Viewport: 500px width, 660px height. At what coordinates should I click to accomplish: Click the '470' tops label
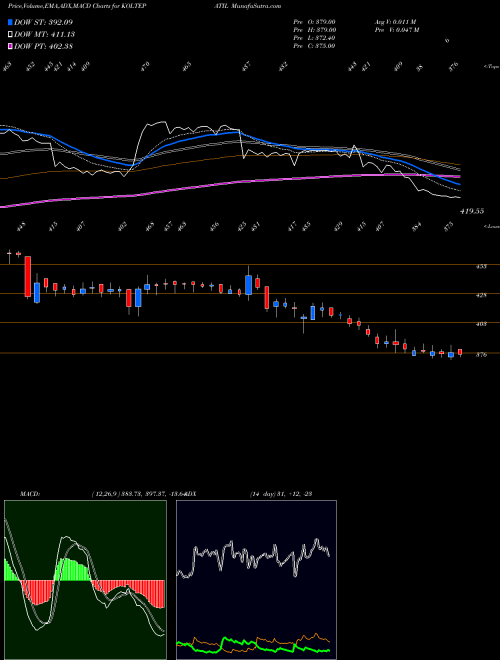pyautogui.click(x=145, y=66)
